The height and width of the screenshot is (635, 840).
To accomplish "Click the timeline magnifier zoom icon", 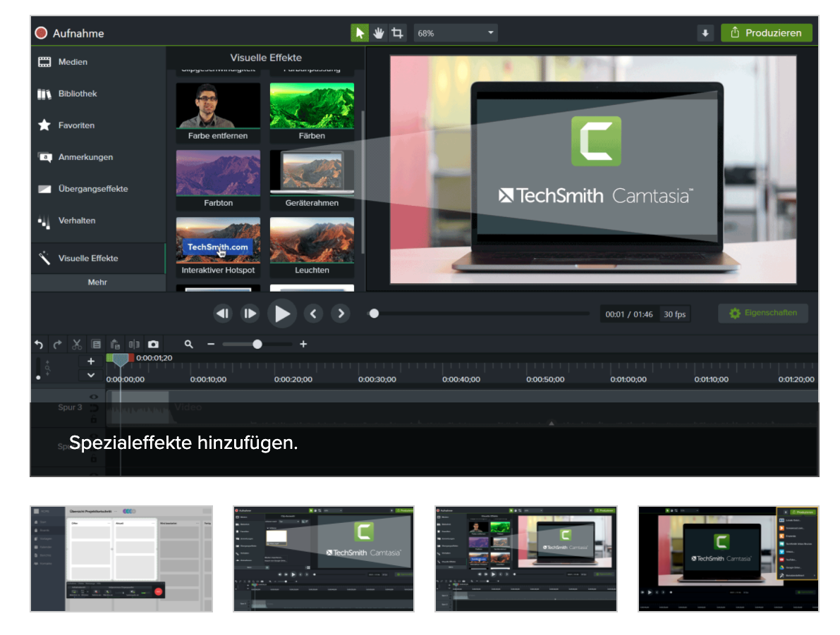I will click(188, 344).
